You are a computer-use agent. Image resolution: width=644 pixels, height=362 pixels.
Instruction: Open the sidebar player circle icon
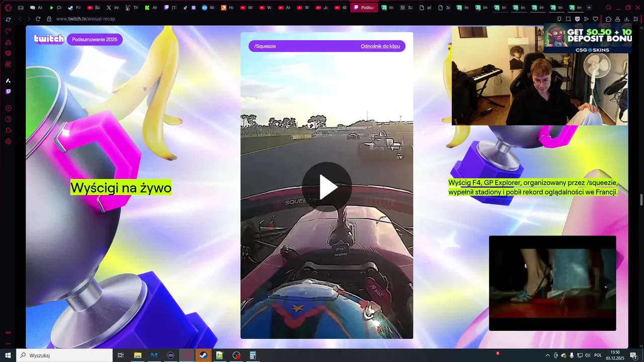(x=8, y=108)
